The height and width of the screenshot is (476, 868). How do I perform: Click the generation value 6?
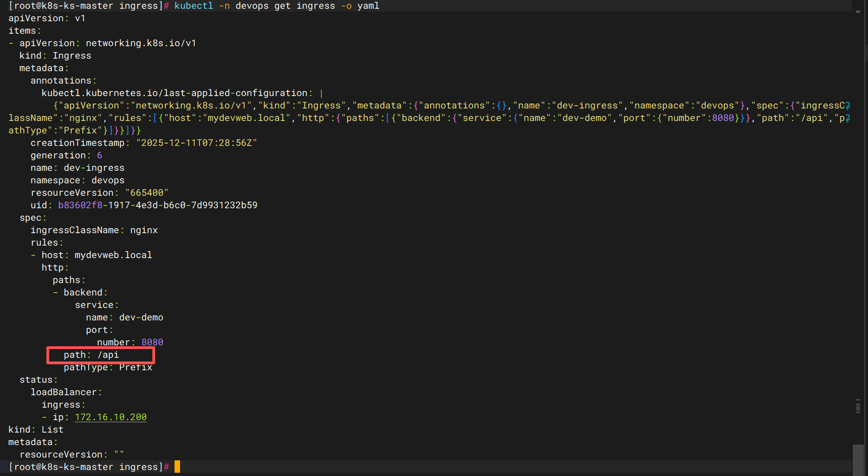click(x=99, y=155)
